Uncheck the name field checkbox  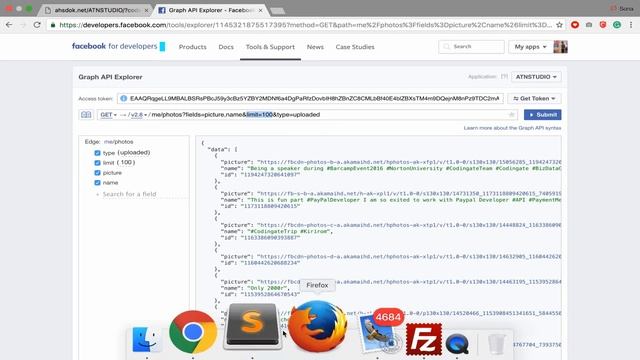97,182
